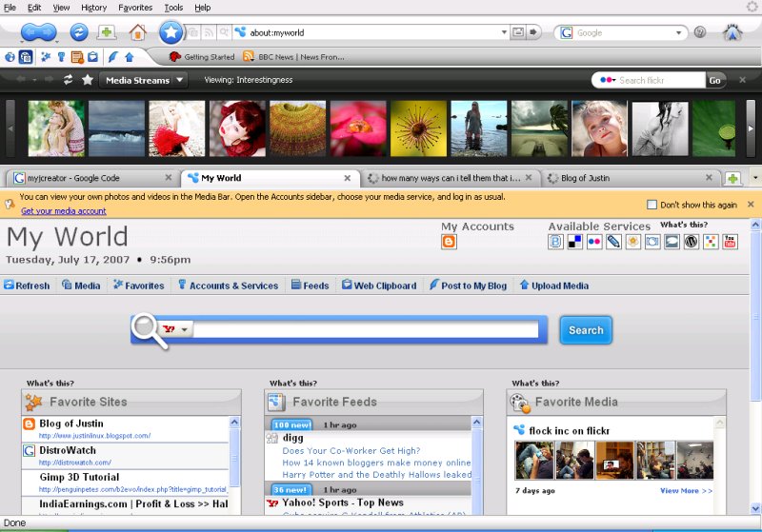Screen dimensions: 762x532
Task: Switch to the 'Blog of Justin' tab
Action: click(x=629, y=178)
